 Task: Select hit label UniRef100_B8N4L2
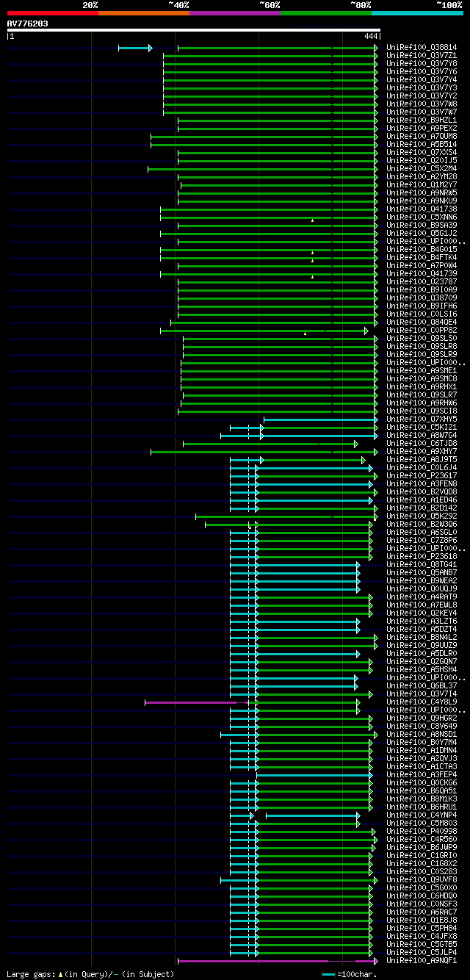[422, 637]
